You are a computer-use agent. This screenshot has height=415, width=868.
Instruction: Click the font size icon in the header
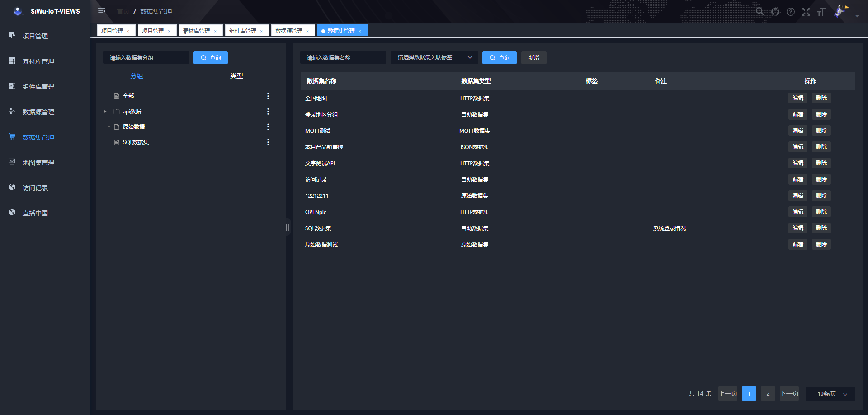point(821,12)
